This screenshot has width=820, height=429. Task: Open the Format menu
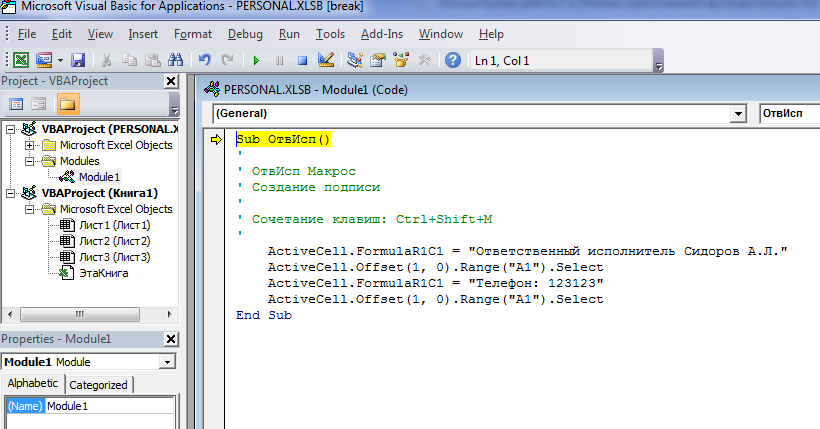coord(193,34)
